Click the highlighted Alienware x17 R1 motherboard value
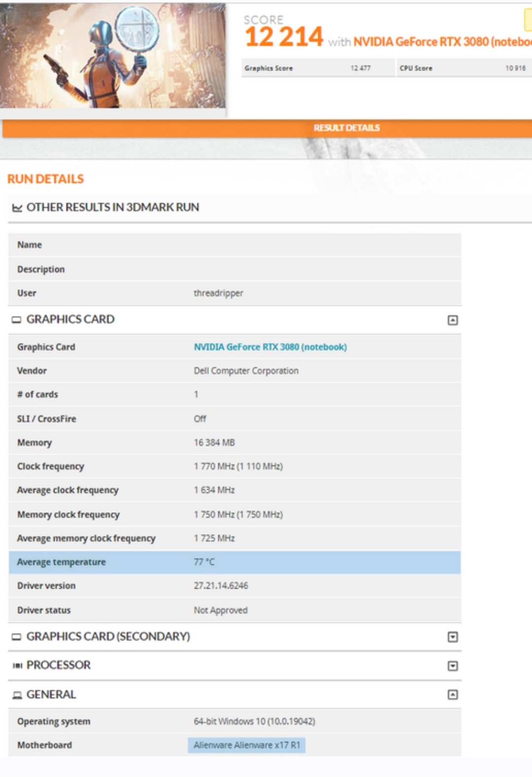 pyautogui.click(x=246, y=745)
